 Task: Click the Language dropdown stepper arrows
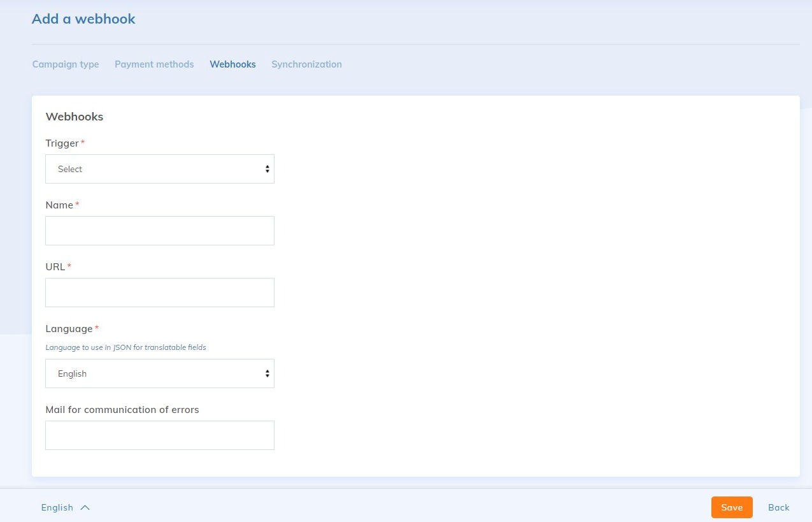(x=267, y=373)
